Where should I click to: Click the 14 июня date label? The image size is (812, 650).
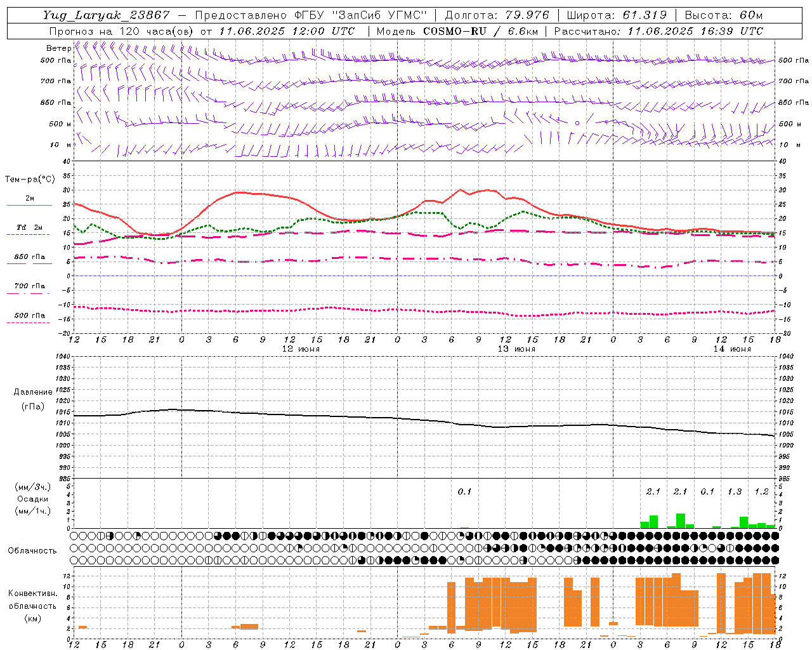[732, 349]
